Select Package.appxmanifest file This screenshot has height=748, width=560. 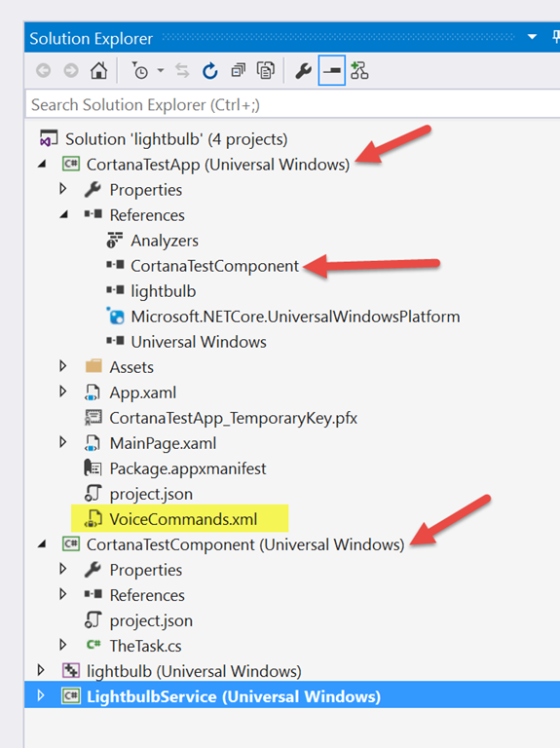pos(187,468)
